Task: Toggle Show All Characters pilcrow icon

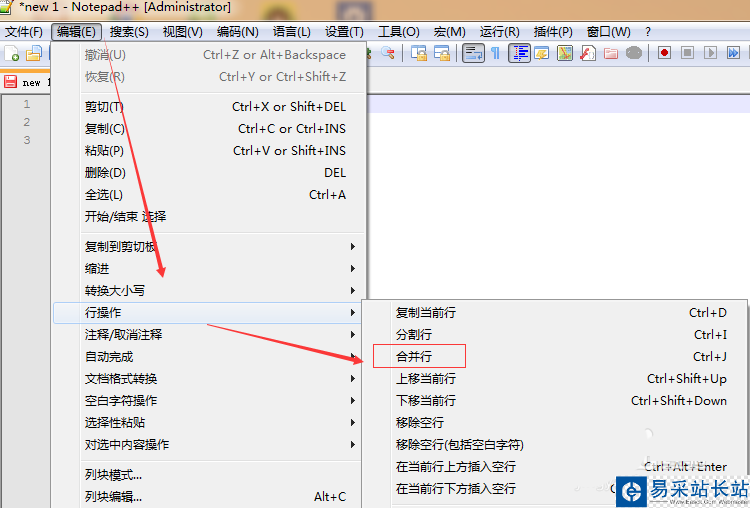Action: point(496,53)
